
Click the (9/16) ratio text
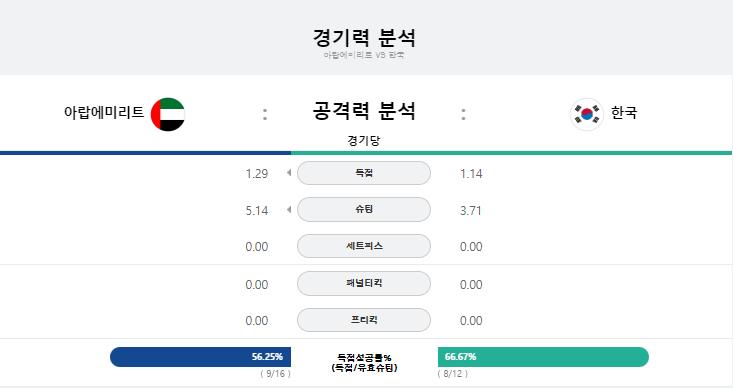[275, 374]
